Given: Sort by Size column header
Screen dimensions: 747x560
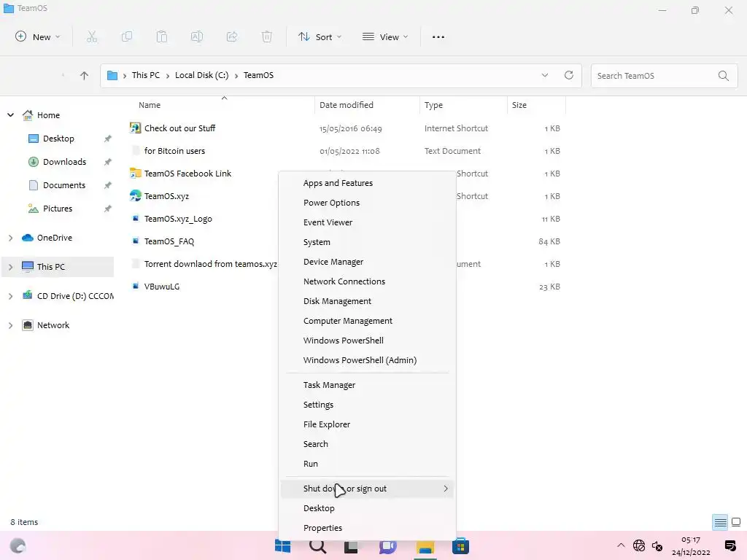Looking at the screenshot, I should (x=536, y=105).
